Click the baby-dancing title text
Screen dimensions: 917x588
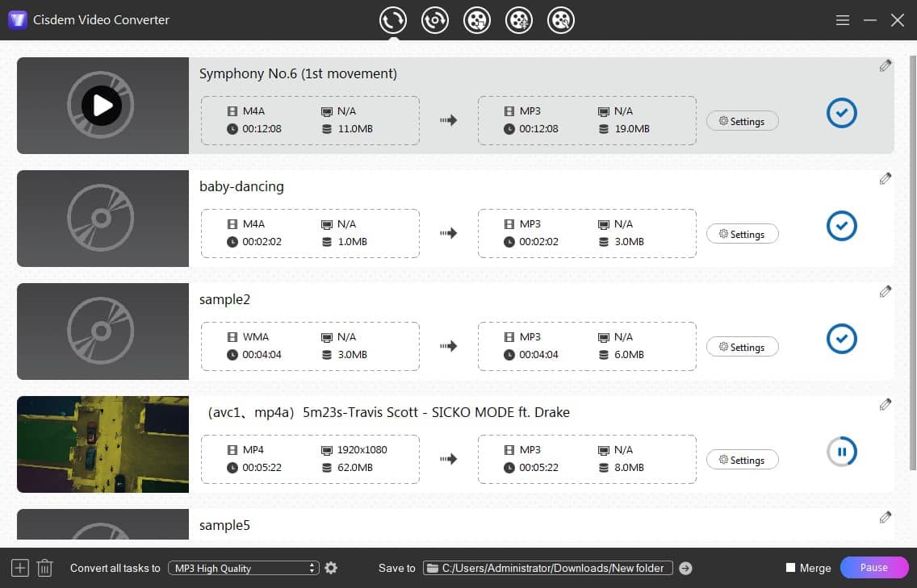click(x=241, y=186)
